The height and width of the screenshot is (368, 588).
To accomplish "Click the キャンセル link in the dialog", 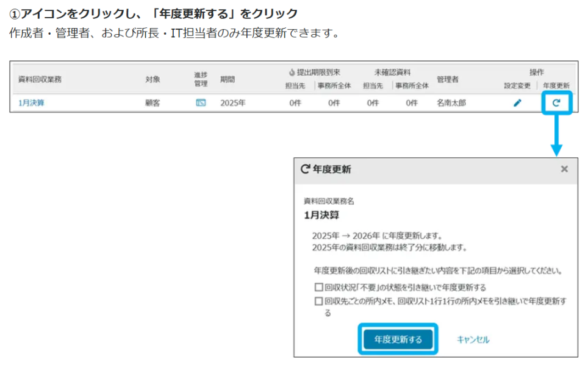I will coord(473,339).
